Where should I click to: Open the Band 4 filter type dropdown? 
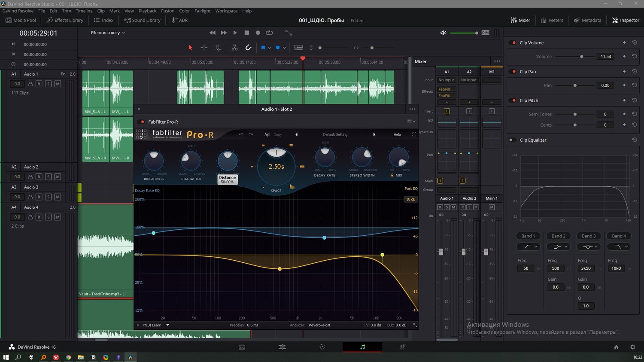(x=619, y=246)
